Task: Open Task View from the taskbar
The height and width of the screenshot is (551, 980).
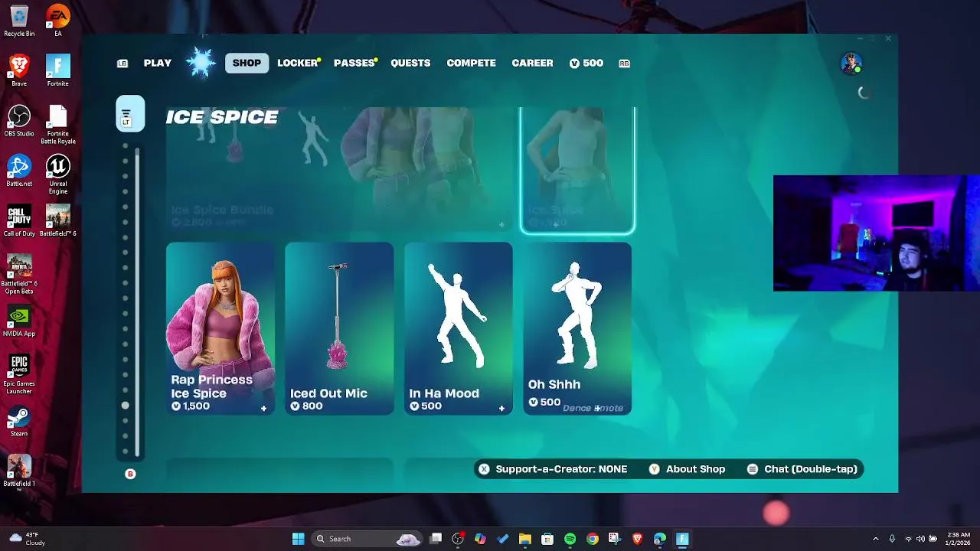Action: coord(436,539)
